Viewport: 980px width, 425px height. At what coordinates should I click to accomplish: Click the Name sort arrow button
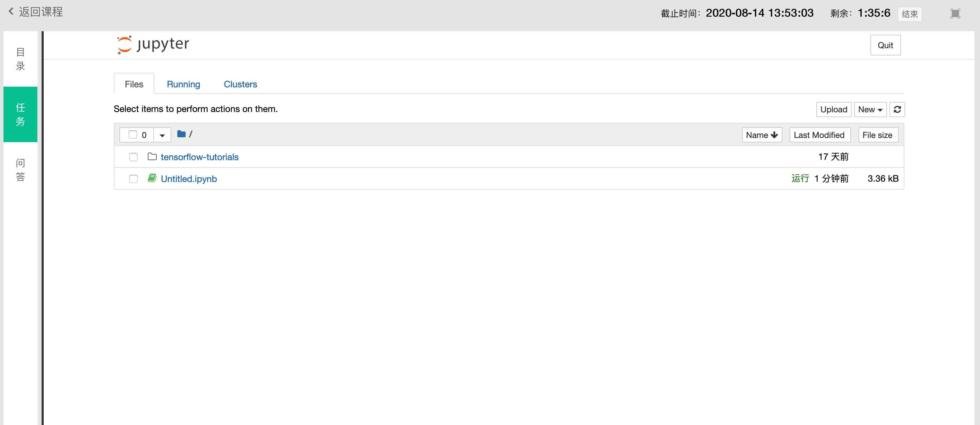click(x=761, y=135)
